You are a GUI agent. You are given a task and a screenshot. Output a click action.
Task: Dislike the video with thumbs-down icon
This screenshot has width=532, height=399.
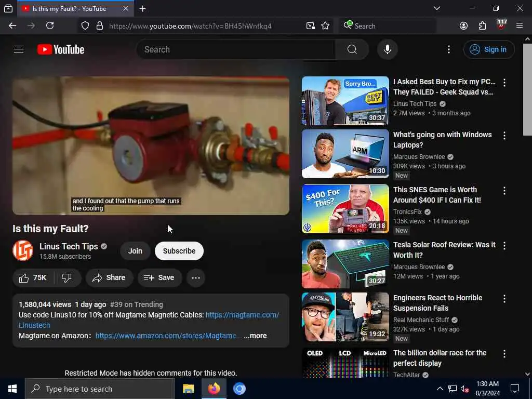pos(67,278)
